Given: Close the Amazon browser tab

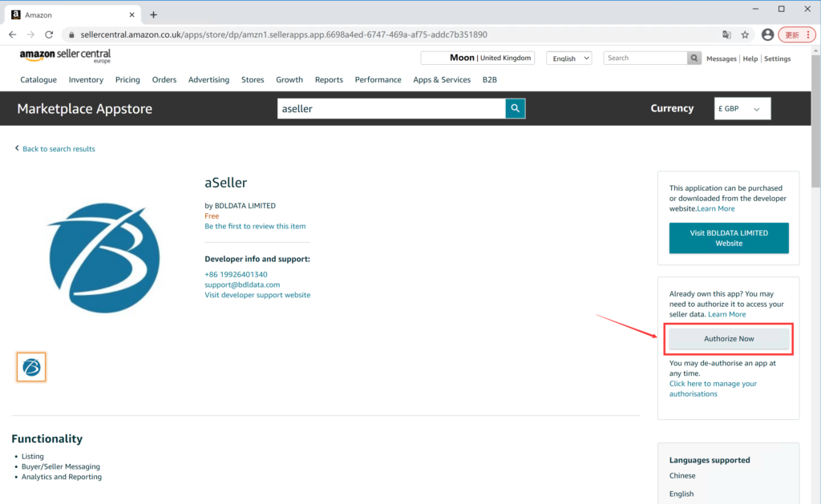Looking at the screenshot, I should (132, 14).
